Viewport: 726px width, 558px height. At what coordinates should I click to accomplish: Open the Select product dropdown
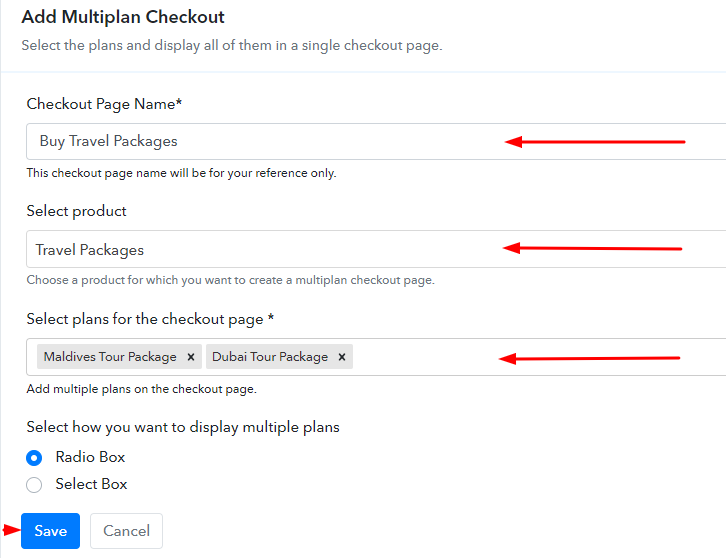[x=376, y=249]
